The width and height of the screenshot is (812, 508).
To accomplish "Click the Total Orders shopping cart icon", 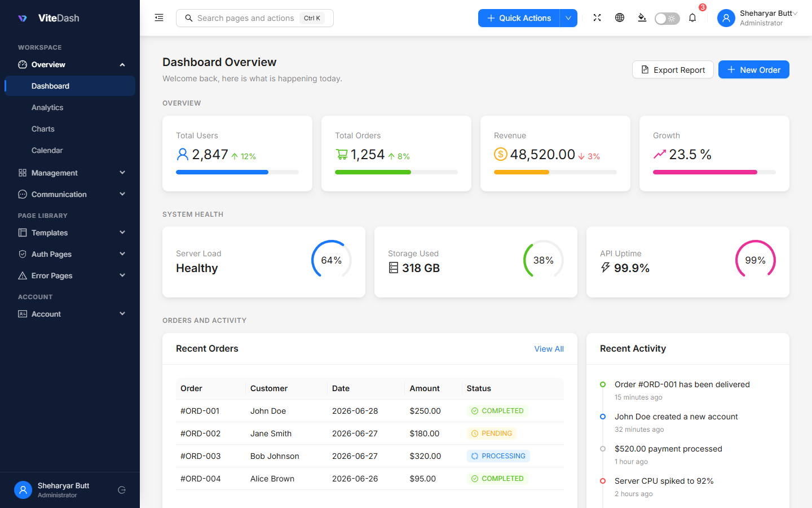I will coord(341,154).
